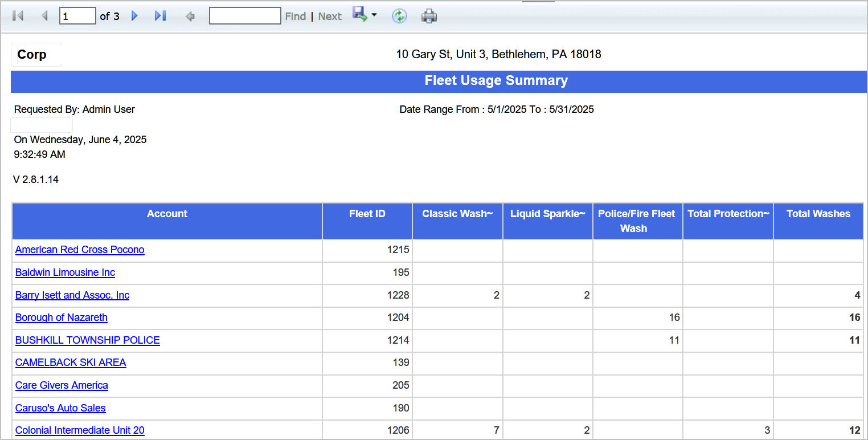
Task: Jump to last report page
Action: tap(161, 16)
